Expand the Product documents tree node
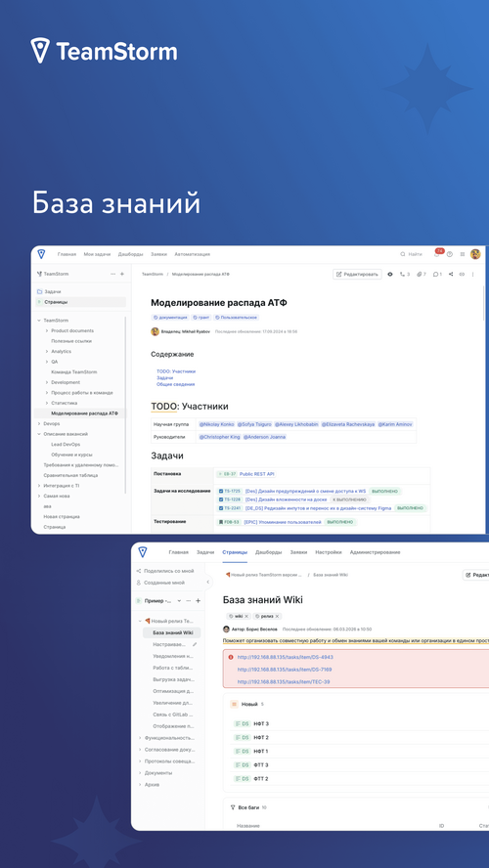The width and height of the screenshot is (489, 868). click(x=47, y=330)
